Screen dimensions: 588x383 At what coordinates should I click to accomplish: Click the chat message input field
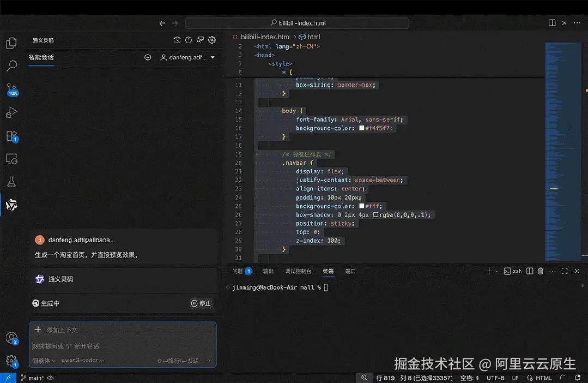123,346
